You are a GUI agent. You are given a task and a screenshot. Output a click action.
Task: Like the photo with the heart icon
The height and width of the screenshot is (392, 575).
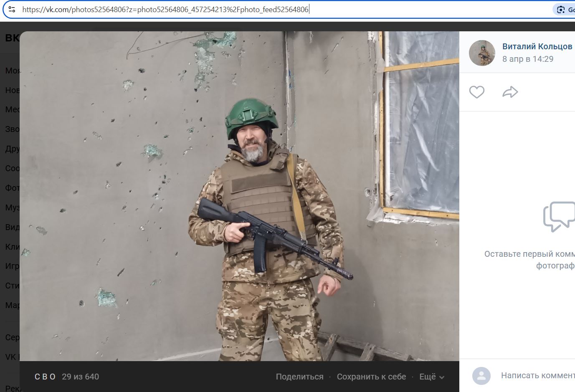(476, 92)
